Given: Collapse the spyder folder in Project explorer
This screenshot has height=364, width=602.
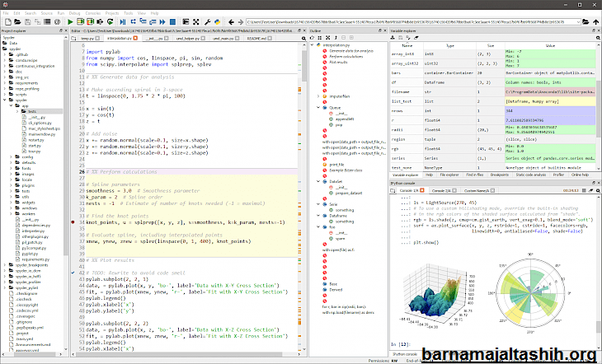Looking at the screenshot, I should click(5, 100).
